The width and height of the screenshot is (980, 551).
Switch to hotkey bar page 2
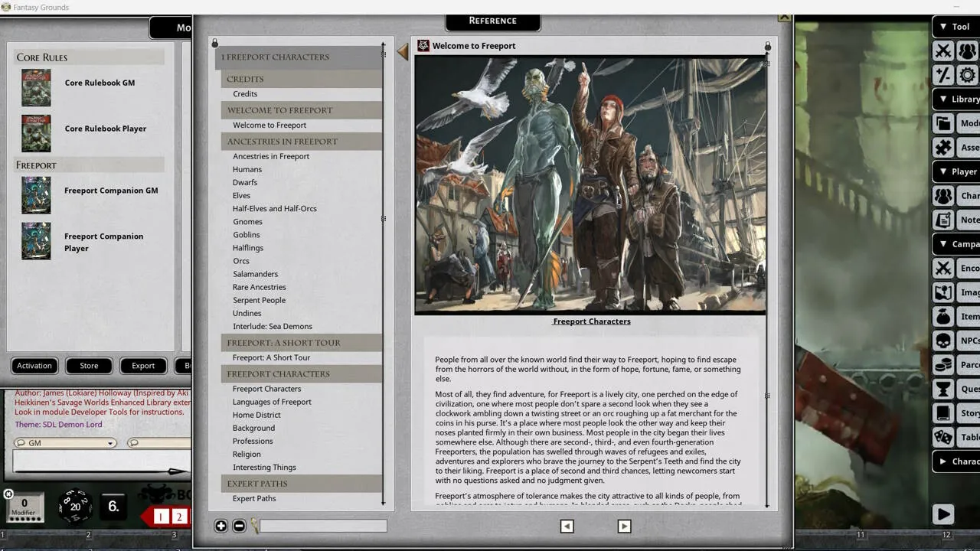(178, 517)
